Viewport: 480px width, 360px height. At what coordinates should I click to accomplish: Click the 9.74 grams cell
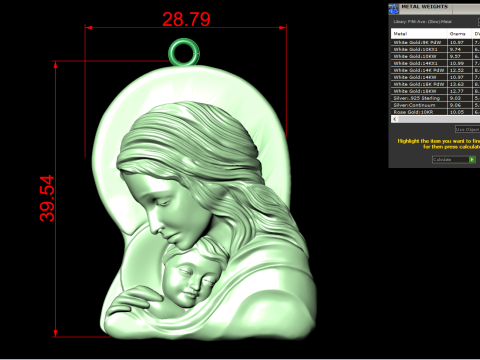tap(459, 49)
